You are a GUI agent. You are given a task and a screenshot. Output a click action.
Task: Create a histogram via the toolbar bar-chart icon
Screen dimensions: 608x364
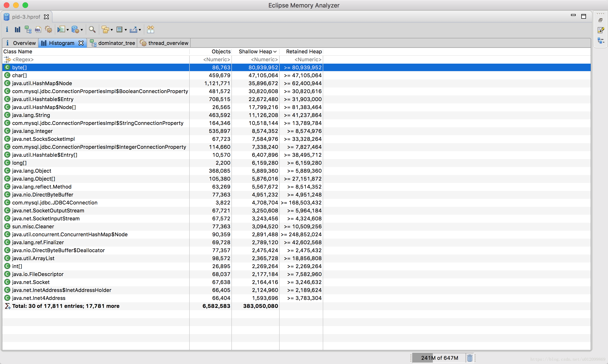pos(17,30)
